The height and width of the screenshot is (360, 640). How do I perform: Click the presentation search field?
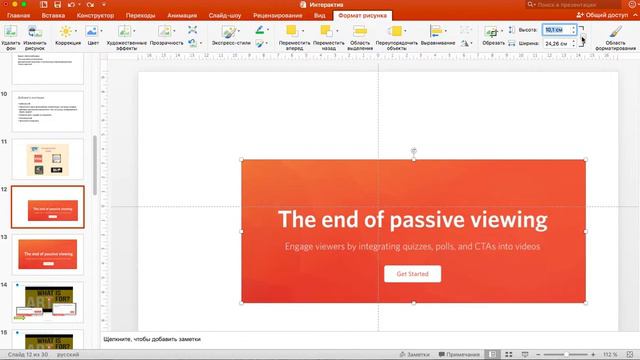tap(573, 4)
